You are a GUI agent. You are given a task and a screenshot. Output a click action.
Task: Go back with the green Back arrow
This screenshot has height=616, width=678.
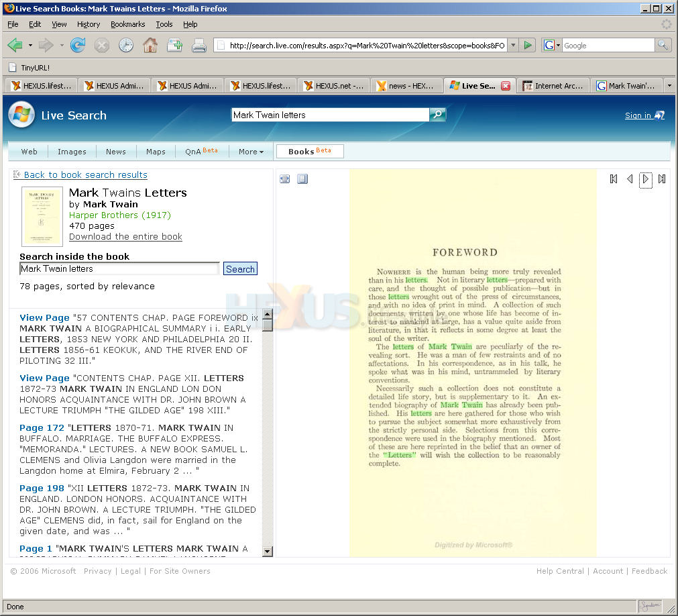coord(15,45)
